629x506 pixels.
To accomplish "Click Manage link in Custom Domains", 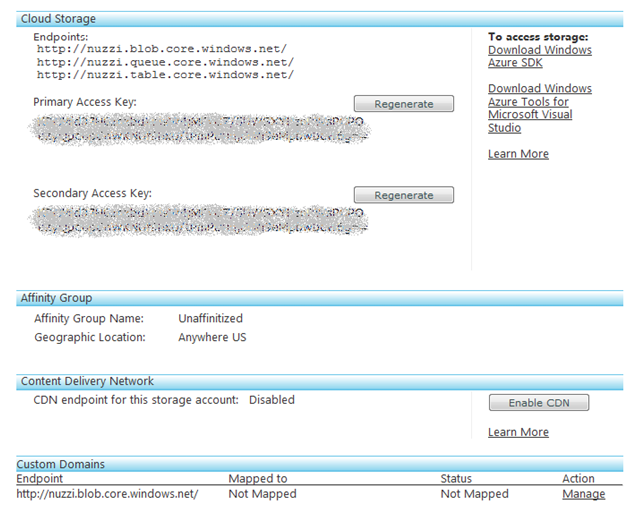I will (584, 494).
